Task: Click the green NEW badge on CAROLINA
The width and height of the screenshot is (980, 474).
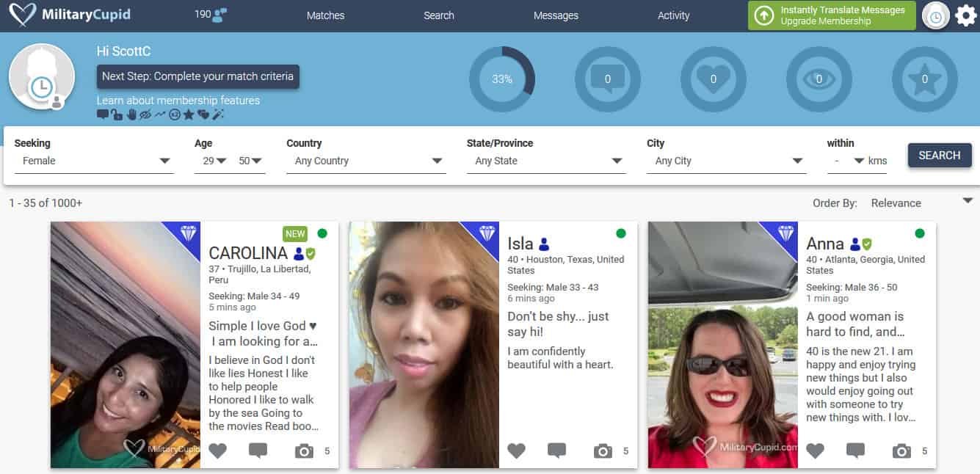Action: click(295, 234)
